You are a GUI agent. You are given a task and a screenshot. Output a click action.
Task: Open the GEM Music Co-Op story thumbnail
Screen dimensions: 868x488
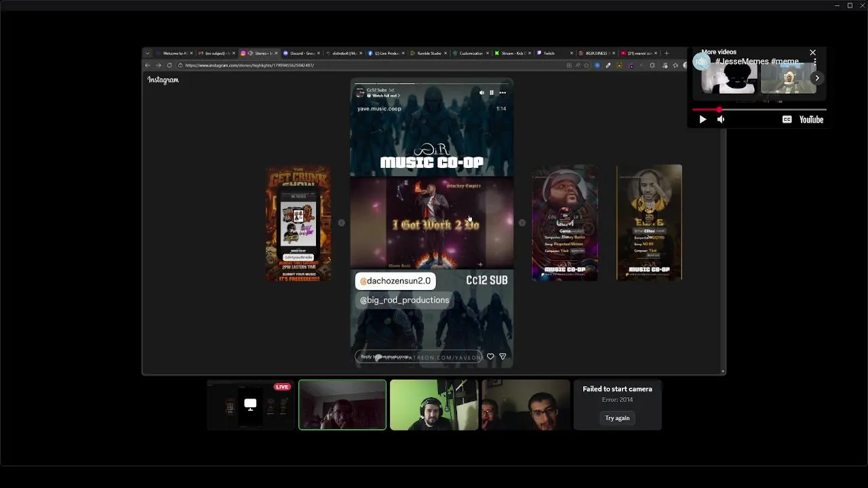(x=565, y=222)
